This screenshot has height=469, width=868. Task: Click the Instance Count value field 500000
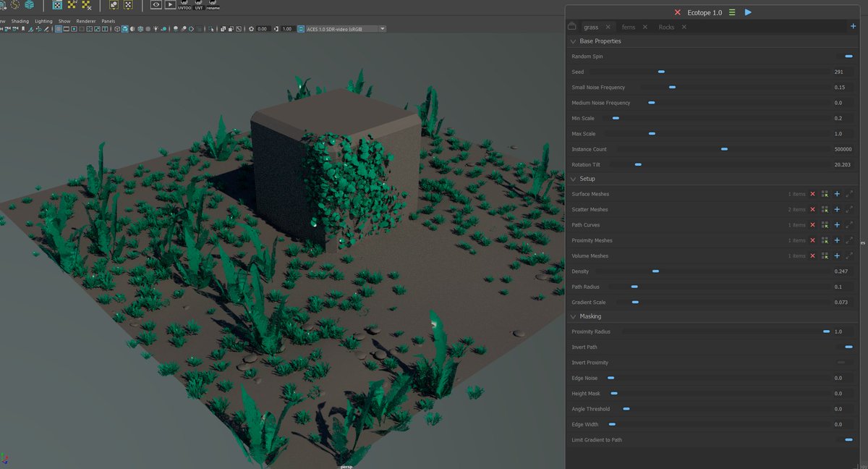pyautogui.click(x=843, y=149)
